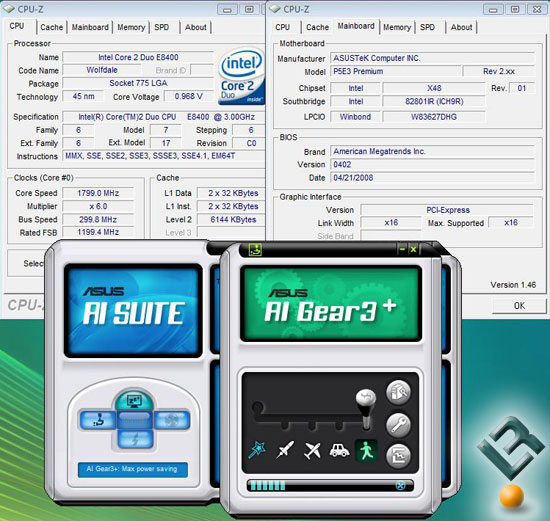Click OK button in right CPU-Z window

tap(519, 306)
